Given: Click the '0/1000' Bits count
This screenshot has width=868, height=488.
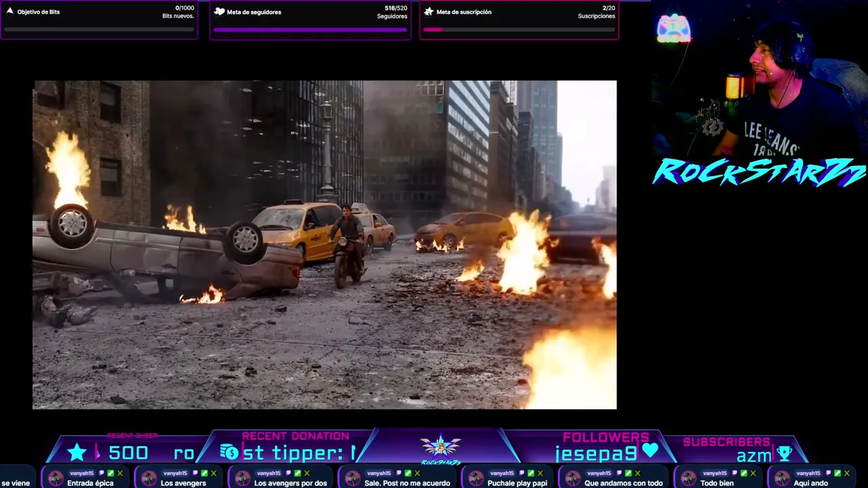Looking at the screenshot, I should point(184,8).
